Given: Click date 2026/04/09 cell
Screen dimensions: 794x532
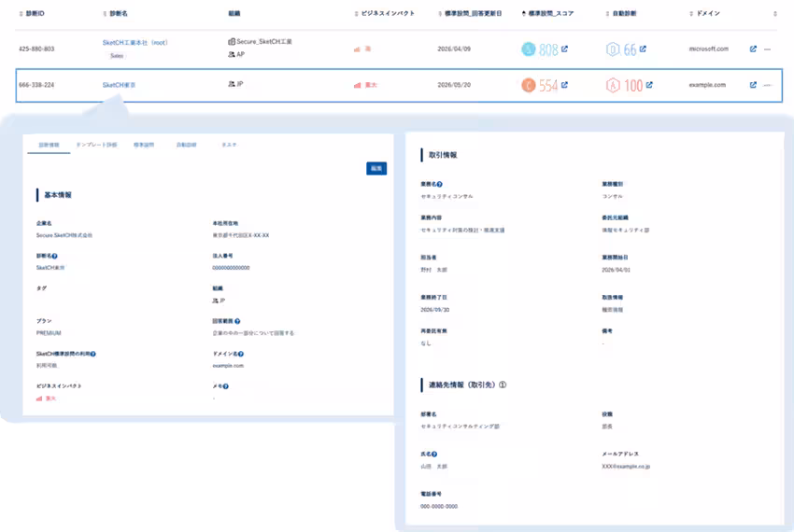Looking at the screenshot, I should pos(454,49).
